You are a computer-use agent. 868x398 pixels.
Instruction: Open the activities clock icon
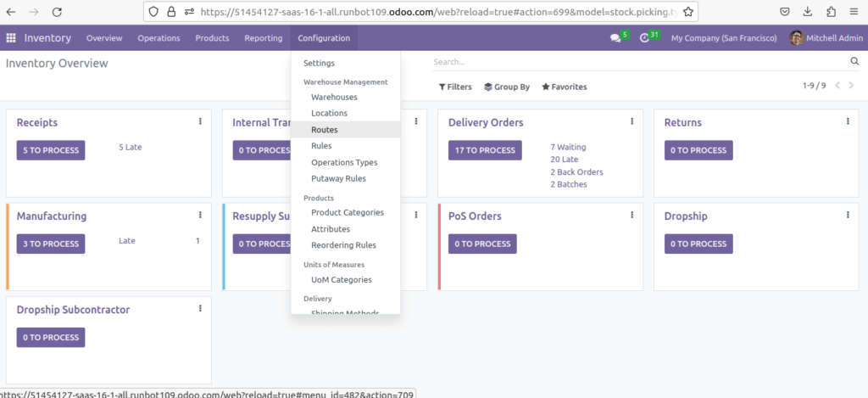point(644,38)
